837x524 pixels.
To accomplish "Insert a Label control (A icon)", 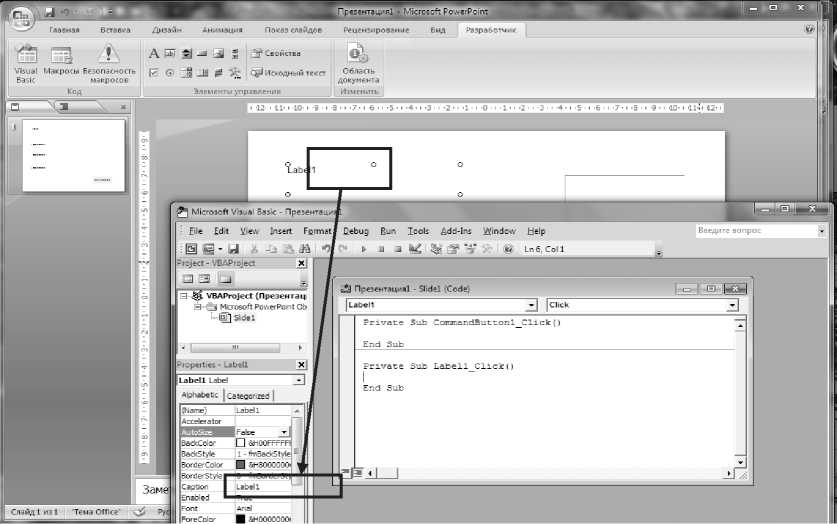I will tap(154, 53).
